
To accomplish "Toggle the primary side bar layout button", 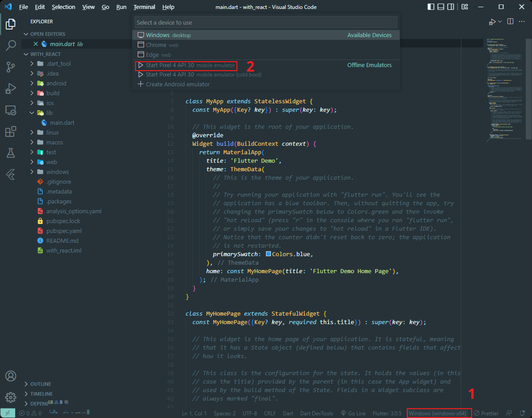I will tap(431, 7).
